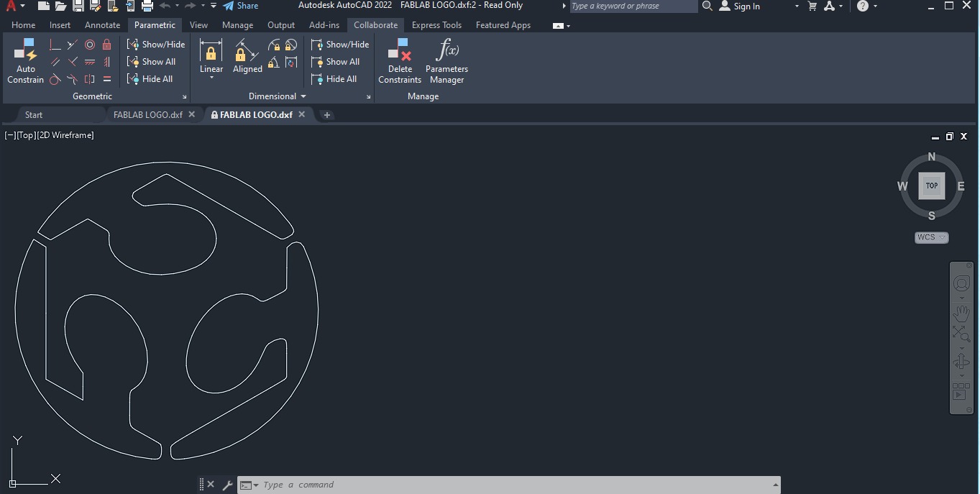Select the Angular dimensional constraint icon
980x494 pixels.
(274, 63)
